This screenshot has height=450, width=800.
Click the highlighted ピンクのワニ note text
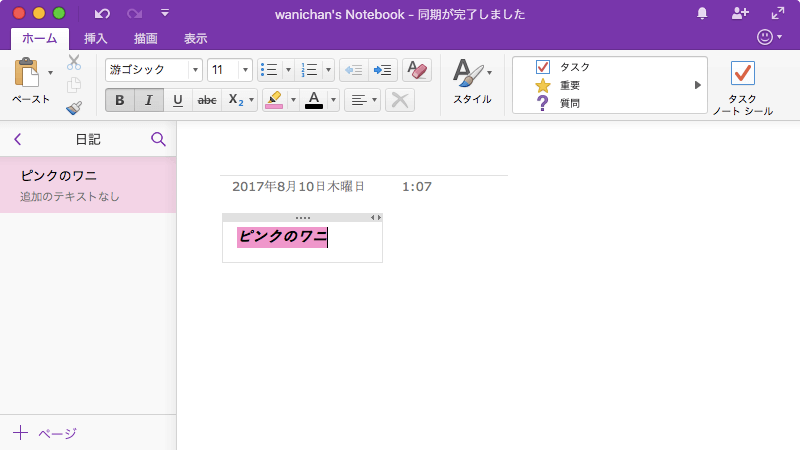282,237
